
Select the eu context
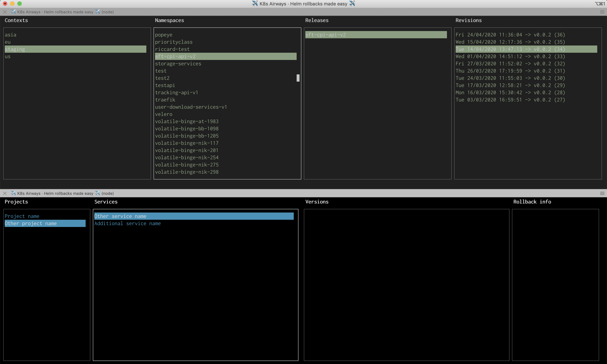point(8,42)
